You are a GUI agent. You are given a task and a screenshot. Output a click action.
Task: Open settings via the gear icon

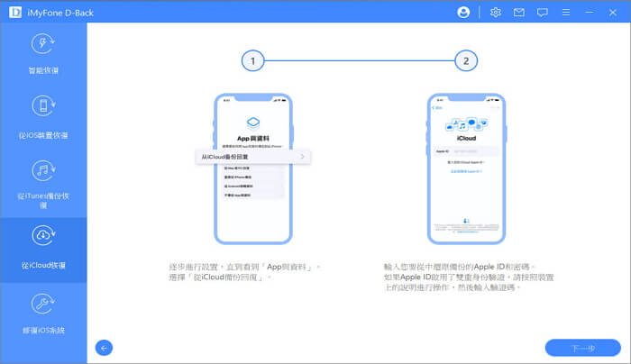(x=495, y=13)
